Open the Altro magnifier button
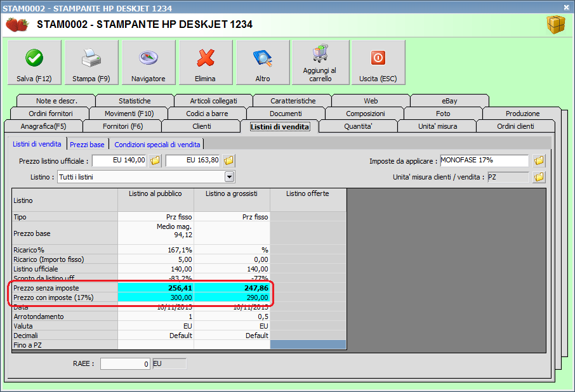 (x=263, y=63)
